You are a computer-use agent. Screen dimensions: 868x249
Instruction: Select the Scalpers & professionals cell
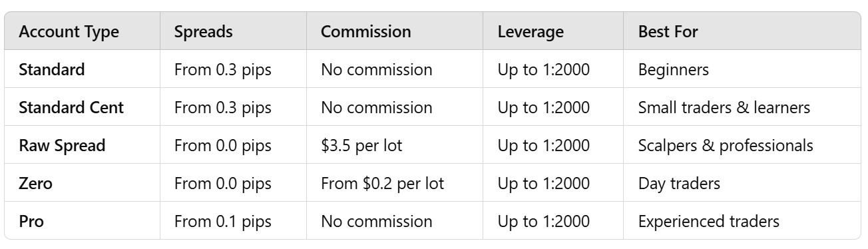(x=726, y=145)
